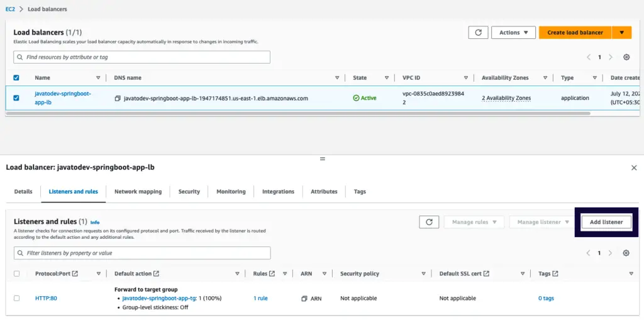Click the Add listener button

tap(606, 222)
